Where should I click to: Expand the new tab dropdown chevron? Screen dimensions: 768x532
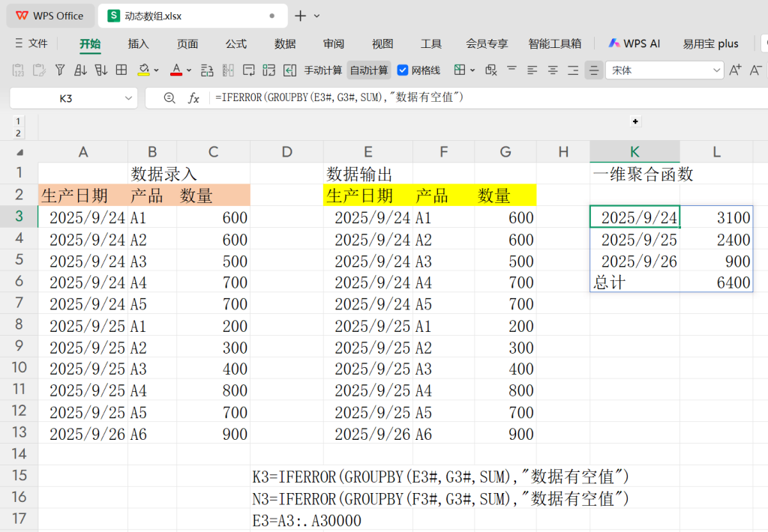(x=317, y=16)
